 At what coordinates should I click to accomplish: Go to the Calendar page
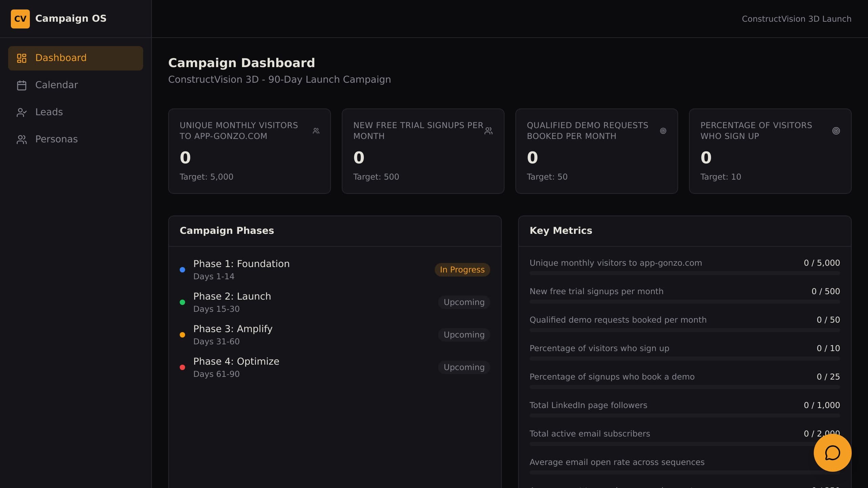(x=76, y=85)
